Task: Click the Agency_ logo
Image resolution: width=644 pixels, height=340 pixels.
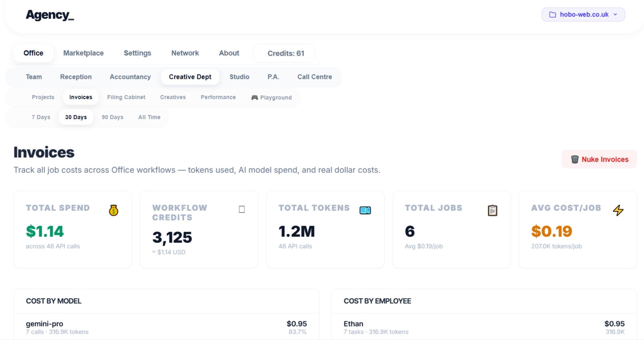Action: coord(50,15)
